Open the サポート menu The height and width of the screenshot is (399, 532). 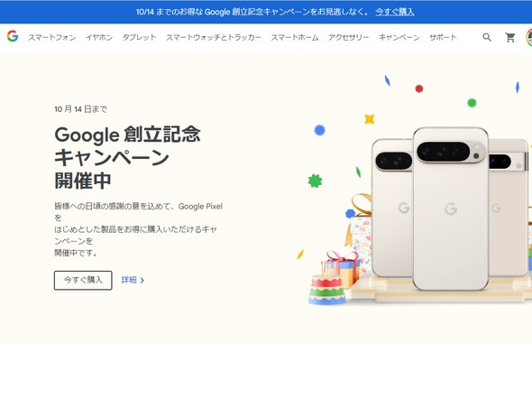(x=443, y=37)
